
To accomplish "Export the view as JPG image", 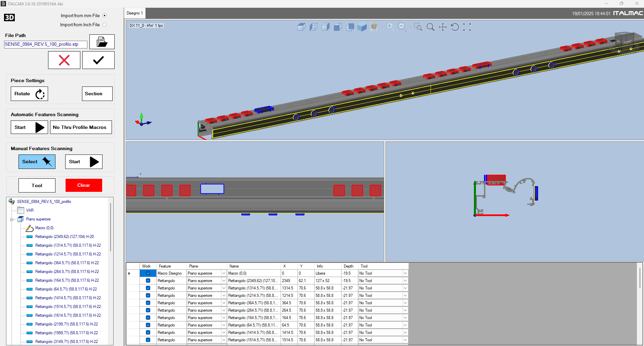I will 374,27.
